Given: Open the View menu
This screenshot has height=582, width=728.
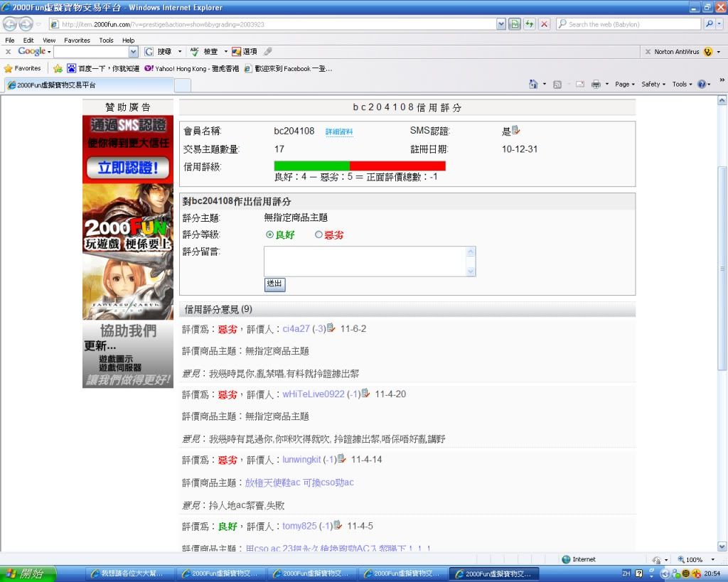Looking at the screenshot, I should pyautogui.click(x=49, y=41).
